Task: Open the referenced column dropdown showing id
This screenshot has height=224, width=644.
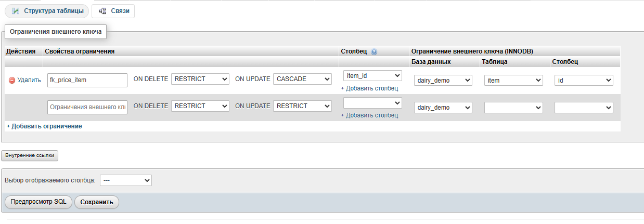Action: point(584,81)
